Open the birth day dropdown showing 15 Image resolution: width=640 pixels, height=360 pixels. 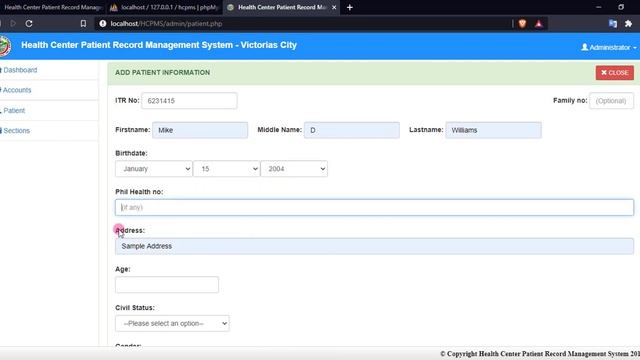pyautogui.click(x=226, y=169)
